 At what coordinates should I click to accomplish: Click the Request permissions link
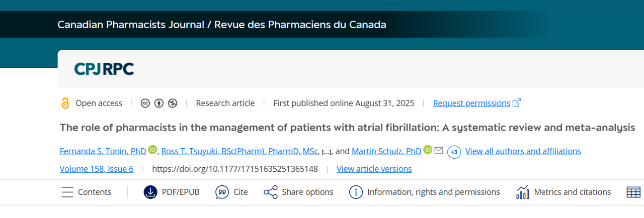(471, 103)
